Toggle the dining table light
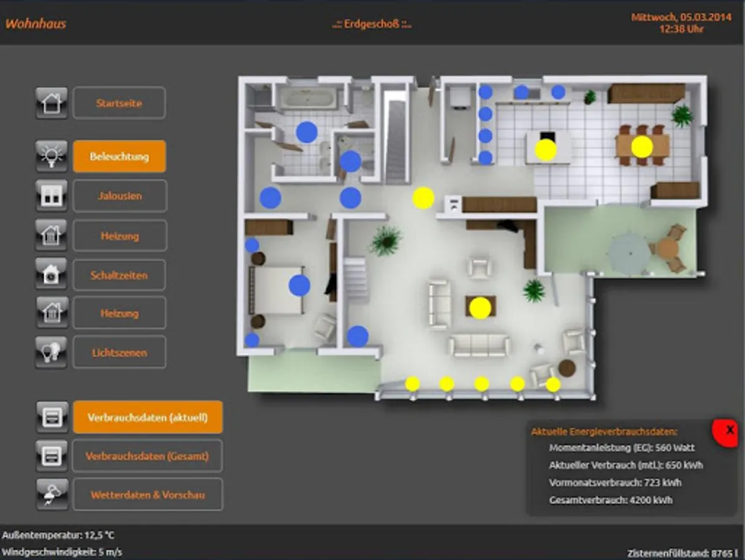Screen dimensions: 745x560 pos(642,147)
